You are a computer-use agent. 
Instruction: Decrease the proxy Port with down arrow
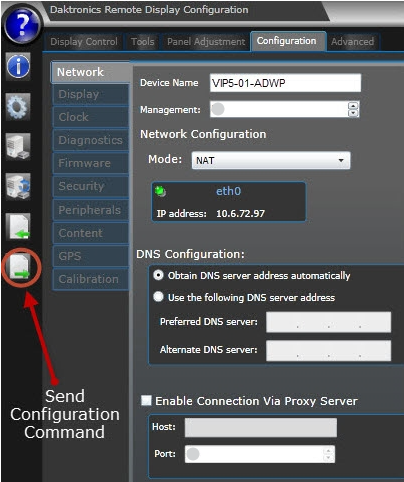[328, 458]
